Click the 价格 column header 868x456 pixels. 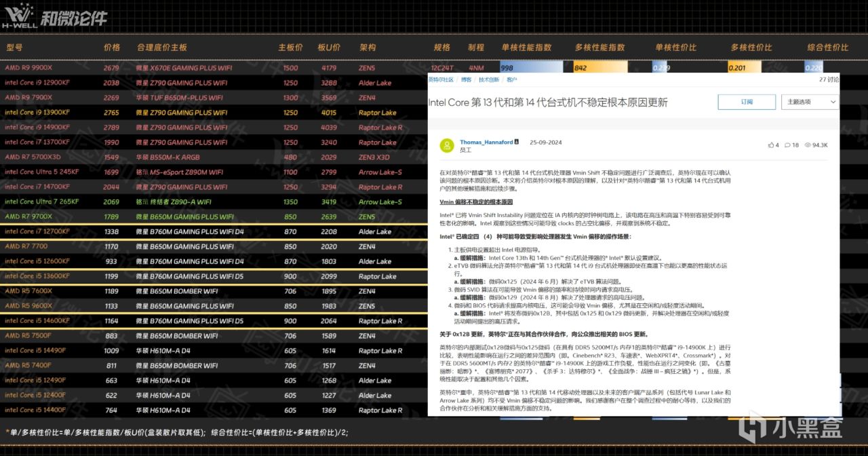point(112,47)
